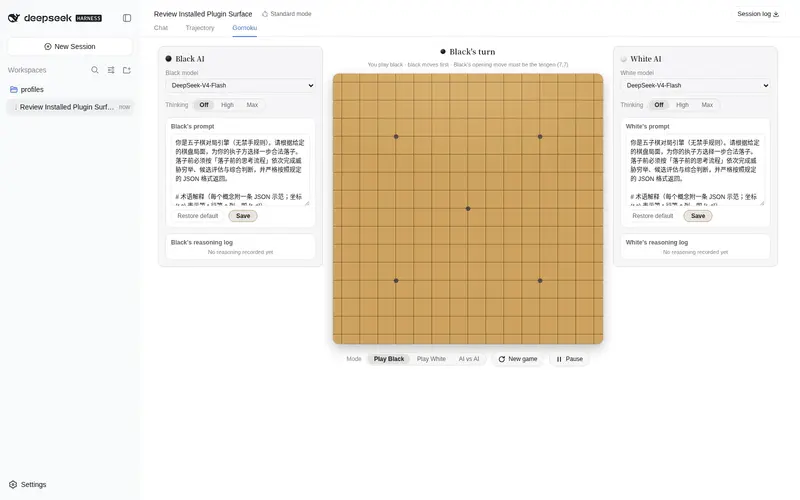
Task: Open the Black model dropdown
Action: 240,85
